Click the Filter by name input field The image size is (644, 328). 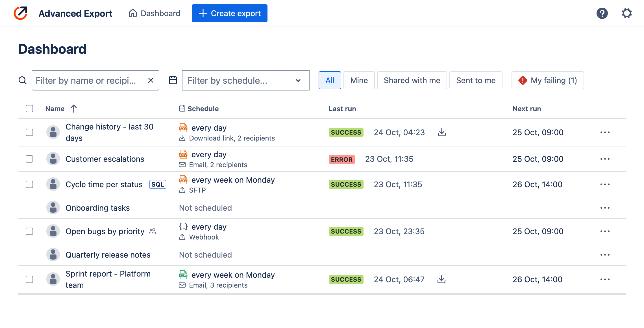(95, 80)
